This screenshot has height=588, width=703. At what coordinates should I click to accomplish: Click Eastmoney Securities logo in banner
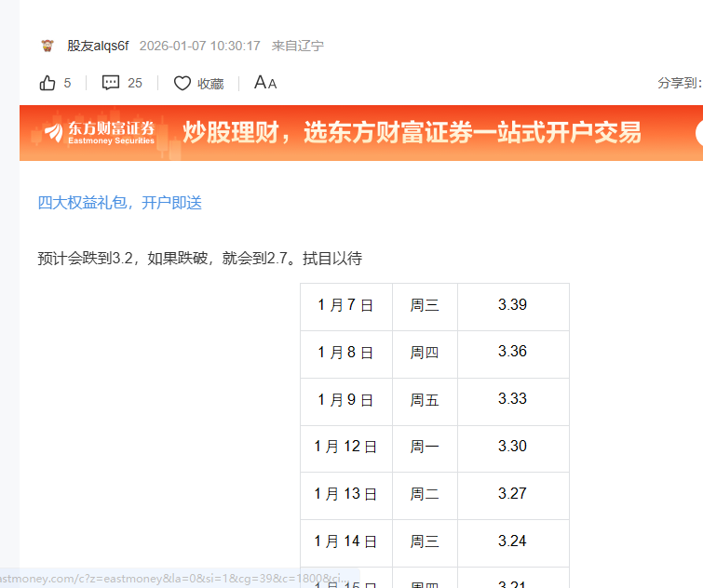pyautogui.click(x=100, y=132)
